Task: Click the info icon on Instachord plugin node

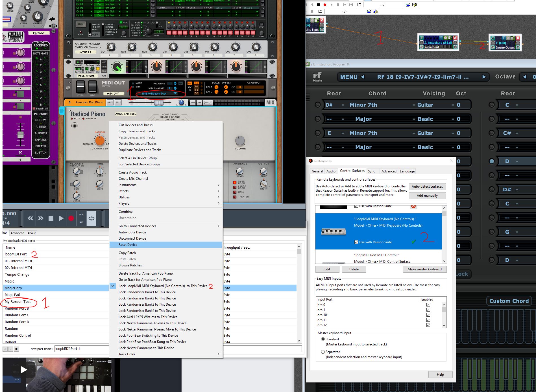Action: pos(441,38)
